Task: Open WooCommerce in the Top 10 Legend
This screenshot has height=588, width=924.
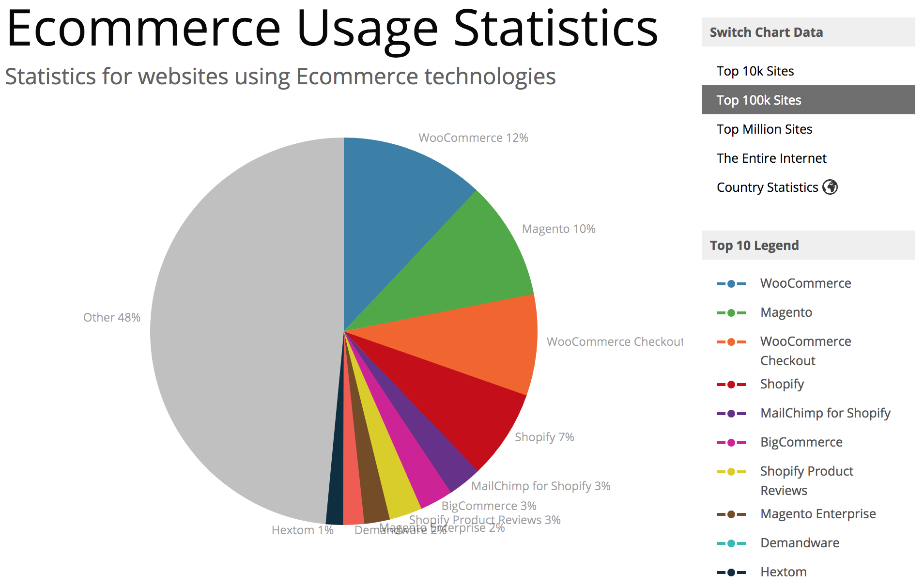Action: coord(805,283)
